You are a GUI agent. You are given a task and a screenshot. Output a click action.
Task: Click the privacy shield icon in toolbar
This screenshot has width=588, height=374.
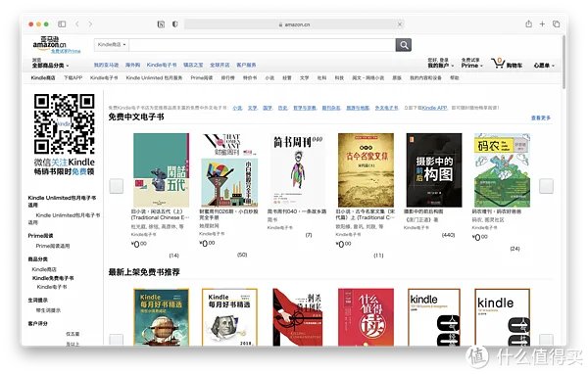174,23
